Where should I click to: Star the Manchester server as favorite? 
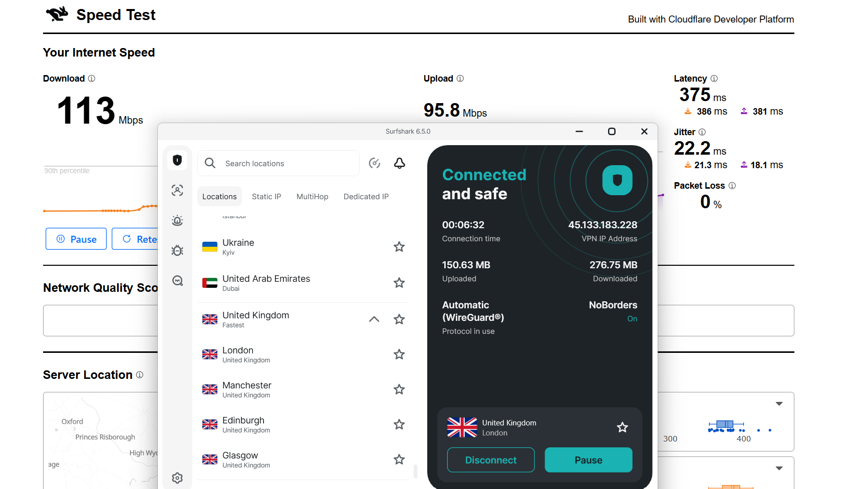coord(399,389)
